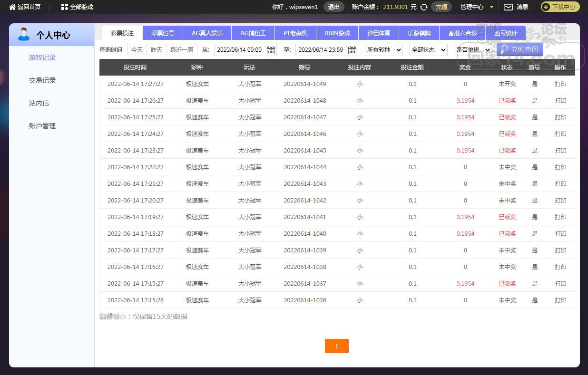Image resolution: width=588 pixels, height=375 pixels.
Task: Open the end date calendar icon
Action: tap(353, 50)
